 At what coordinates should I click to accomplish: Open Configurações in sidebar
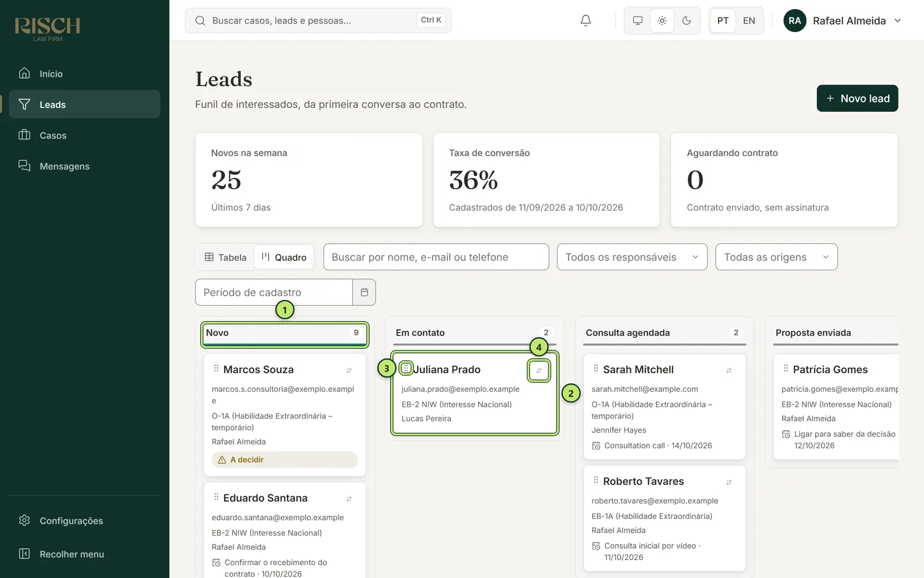85,520
